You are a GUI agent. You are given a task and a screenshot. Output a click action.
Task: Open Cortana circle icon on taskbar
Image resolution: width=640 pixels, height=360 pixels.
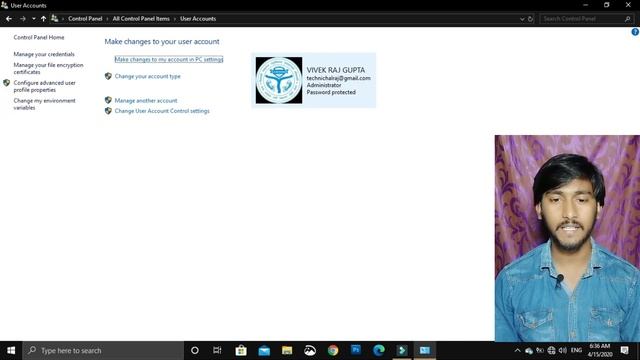(x=195, y=351)
